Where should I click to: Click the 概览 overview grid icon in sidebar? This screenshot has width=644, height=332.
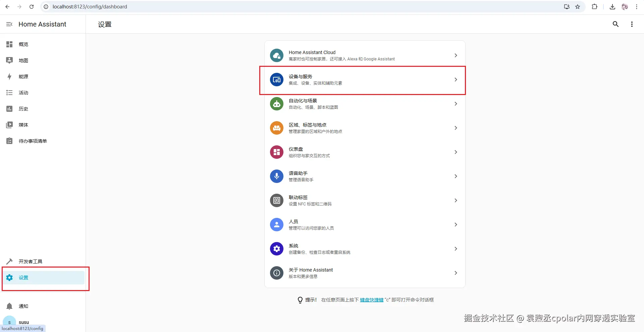click(x=9, y=44)
